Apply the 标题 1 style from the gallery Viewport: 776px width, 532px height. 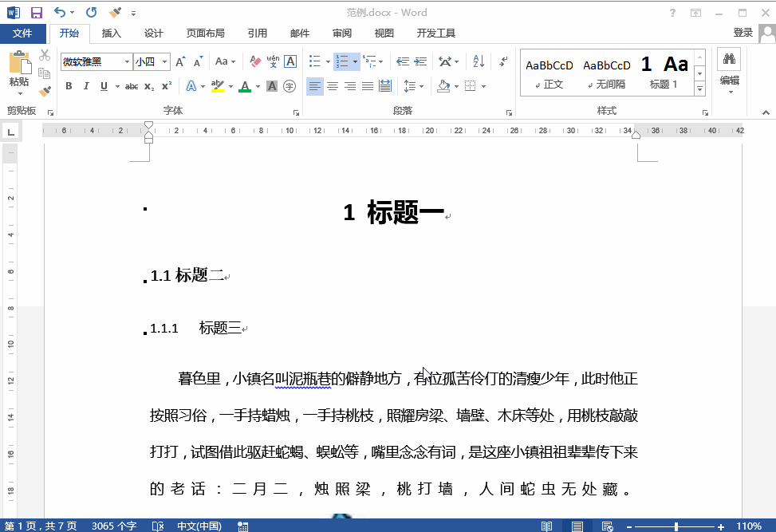point(664,72)
